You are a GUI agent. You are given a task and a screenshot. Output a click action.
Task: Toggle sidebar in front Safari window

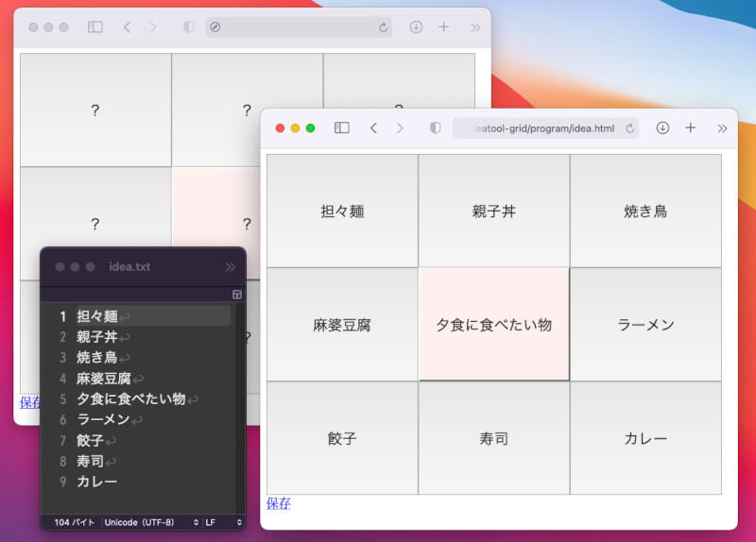pyautogui.click(x=342, y=127)
